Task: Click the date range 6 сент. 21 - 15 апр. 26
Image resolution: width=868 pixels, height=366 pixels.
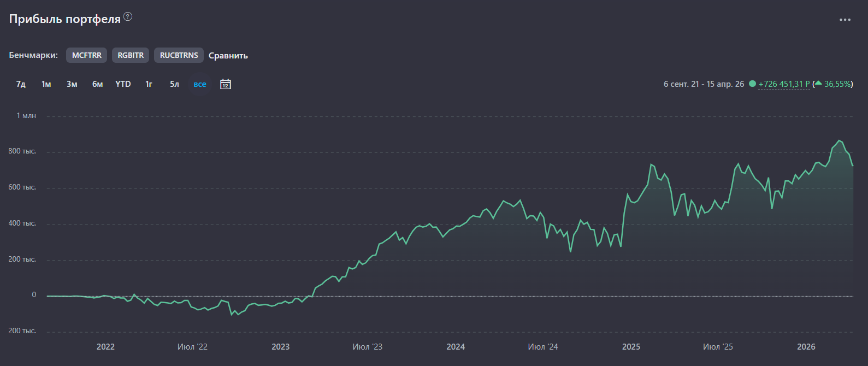Action: 704,84
